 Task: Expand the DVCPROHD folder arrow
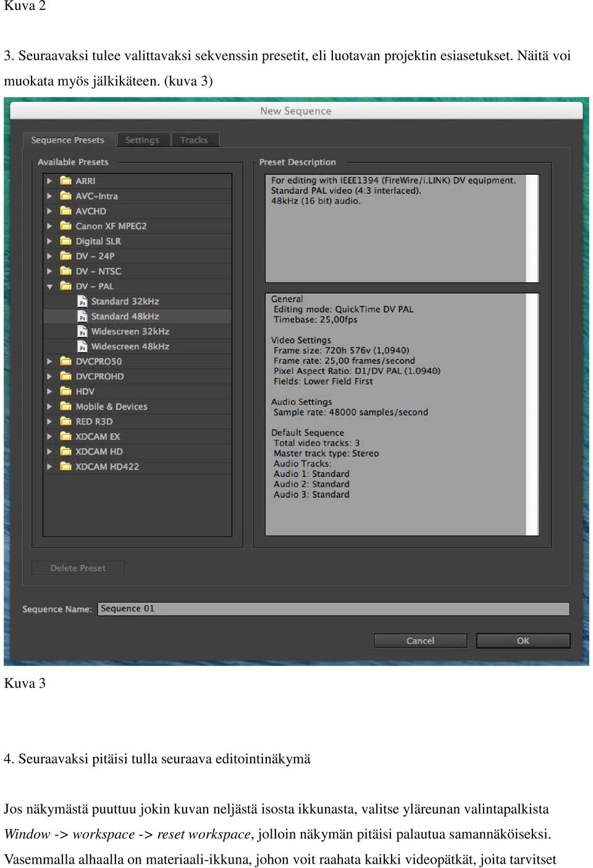tap(49, 376)
